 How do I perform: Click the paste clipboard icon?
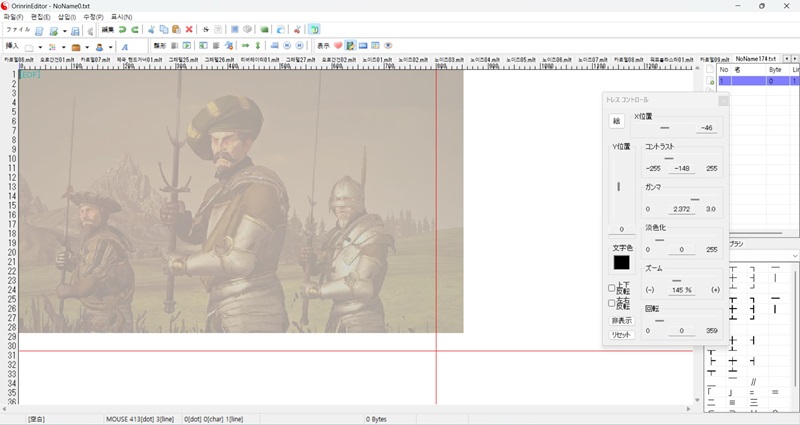[176, 30]
